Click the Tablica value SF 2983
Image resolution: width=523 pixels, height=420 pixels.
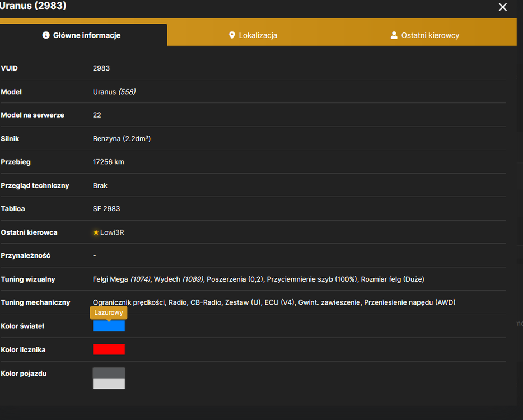tap(106, 209)
